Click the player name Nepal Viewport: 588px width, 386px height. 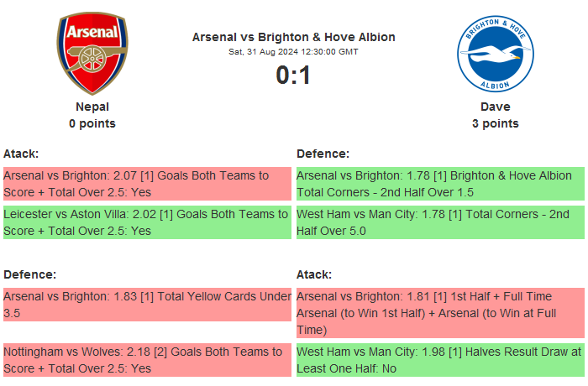[x=92, y=107]
